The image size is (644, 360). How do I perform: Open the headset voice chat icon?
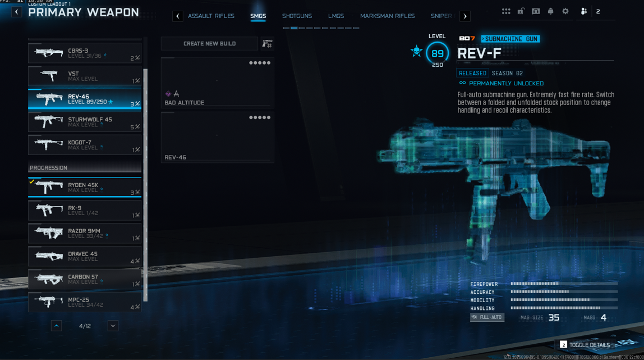click(x=536, y=11)
